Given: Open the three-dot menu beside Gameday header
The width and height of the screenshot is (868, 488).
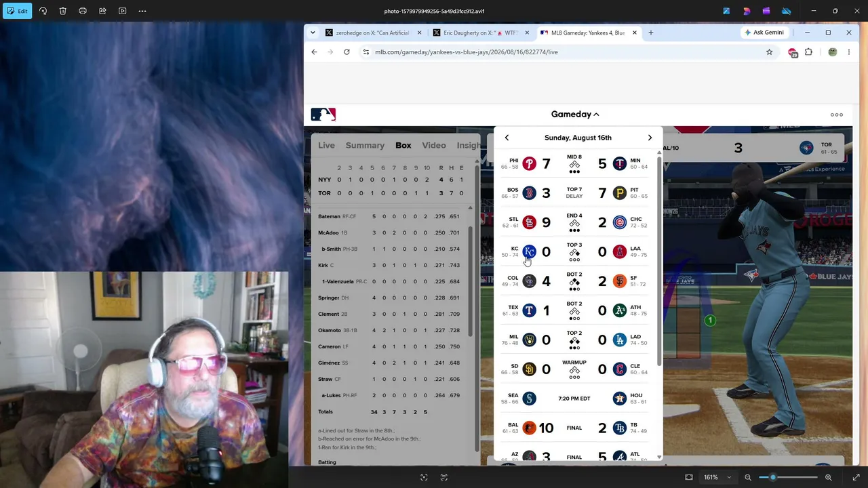Looking at the screenshot, I should [x=837, y=115].
